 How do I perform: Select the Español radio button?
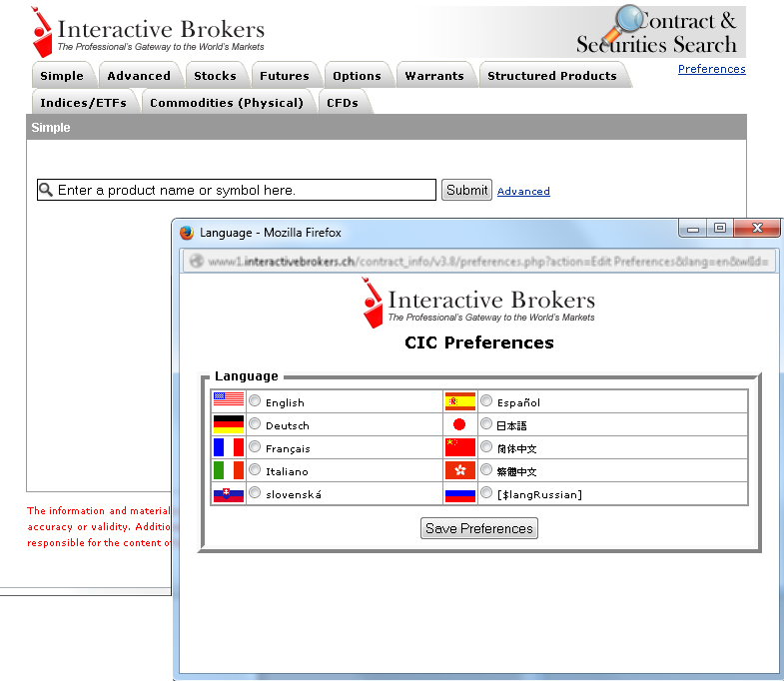pyautogui.click(x=486, y=400)
